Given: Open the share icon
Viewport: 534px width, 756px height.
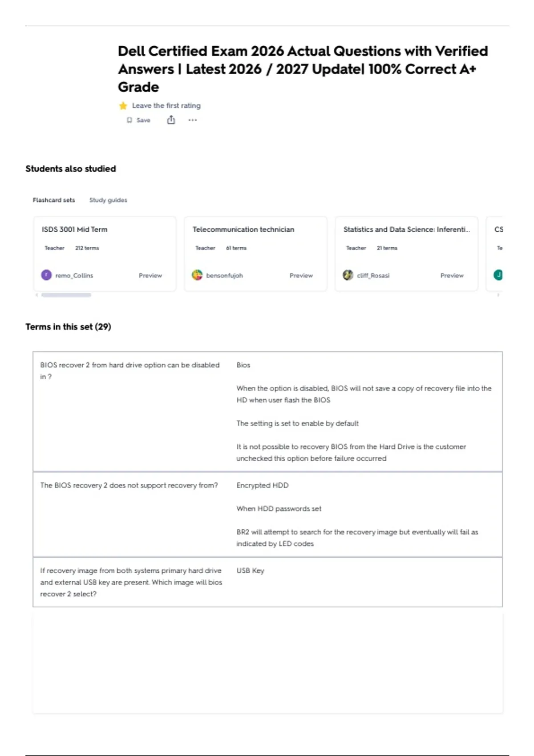Looking at the screenshot, I should (171, 120).
